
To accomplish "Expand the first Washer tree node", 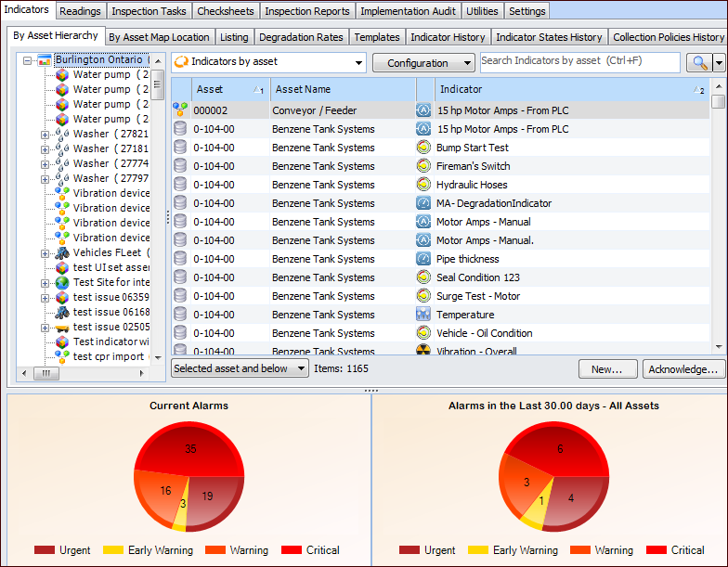I will pyautogui.click(x=45, y=135).
